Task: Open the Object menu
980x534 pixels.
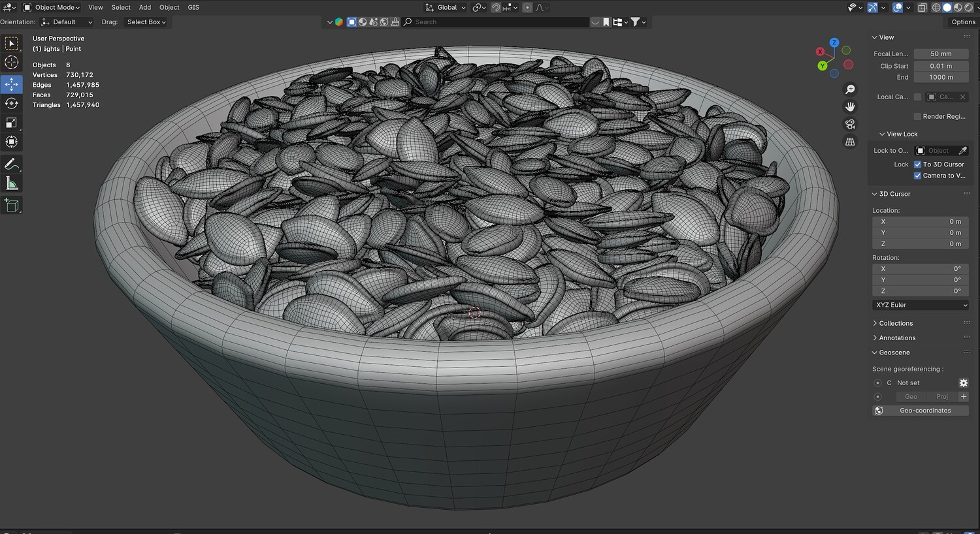Action: click(169, 7)
